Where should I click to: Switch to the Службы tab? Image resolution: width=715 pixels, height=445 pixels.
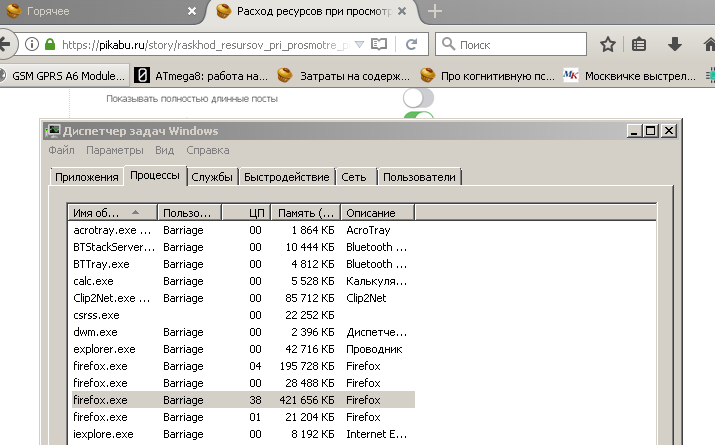(x=212, y=177)
